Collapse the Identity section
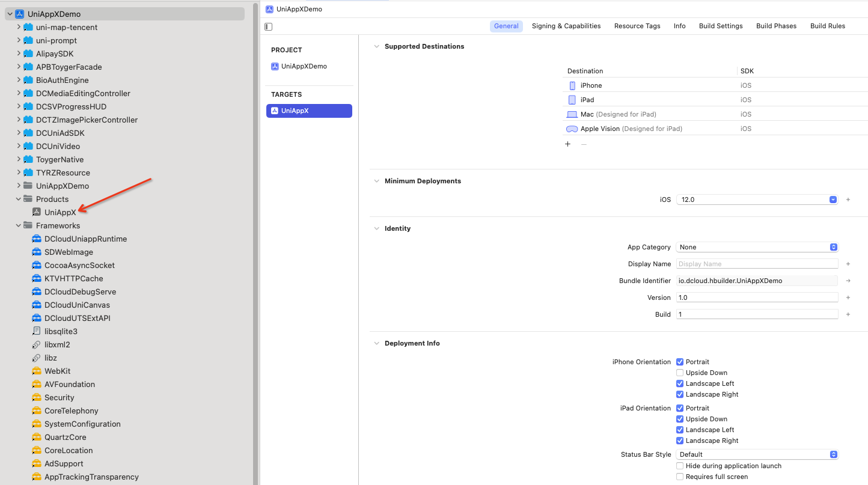 point(377,228)
